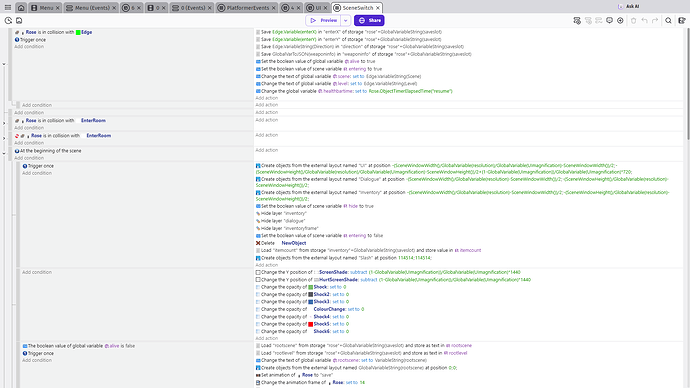This screenshot has width=690, height=388.
Task: Add condition under the Edge collision Trigger once
Action: click(29, 47)
